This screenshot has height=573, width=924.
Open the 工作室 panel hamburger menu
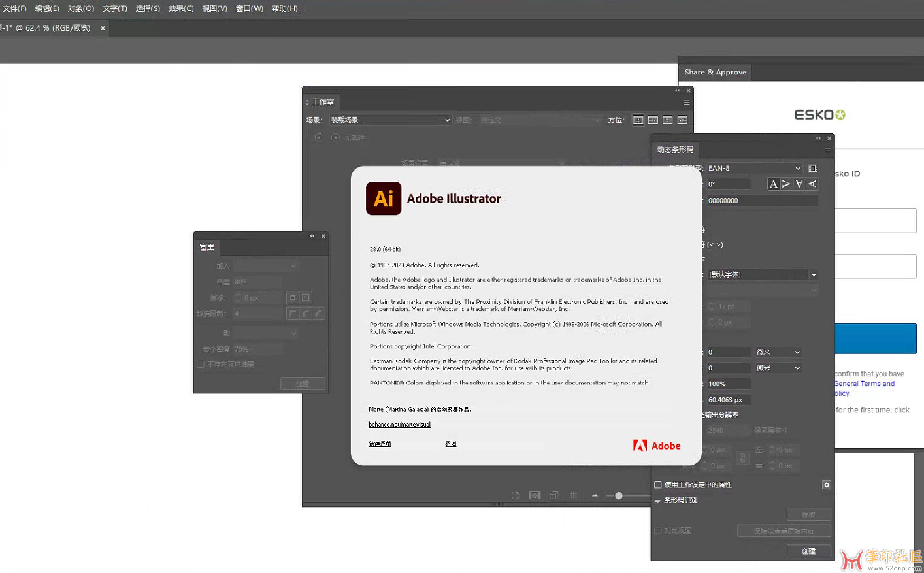point(686,102)
